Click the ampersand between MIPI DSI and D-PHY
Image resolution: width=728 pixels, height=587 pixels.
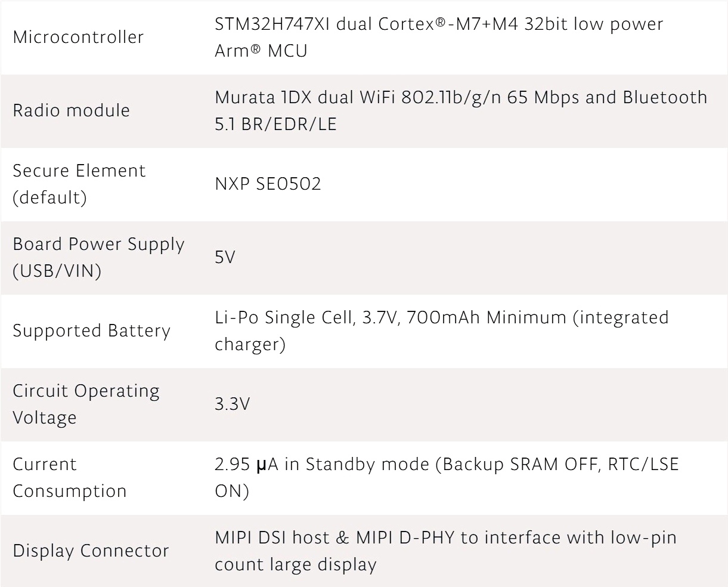click(x=342, y=538)
